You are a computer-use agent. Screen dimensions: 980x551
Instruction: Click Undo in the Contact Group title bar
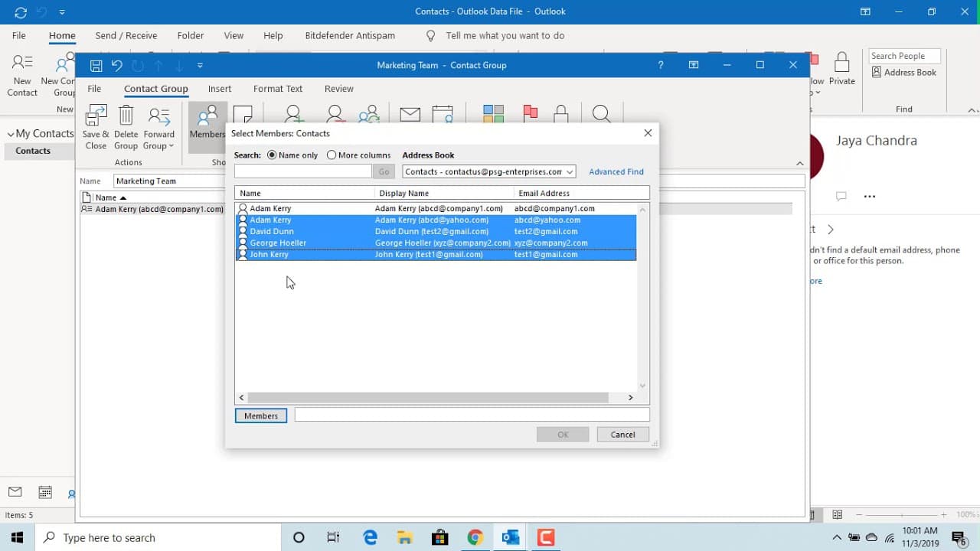coord(117,66)
